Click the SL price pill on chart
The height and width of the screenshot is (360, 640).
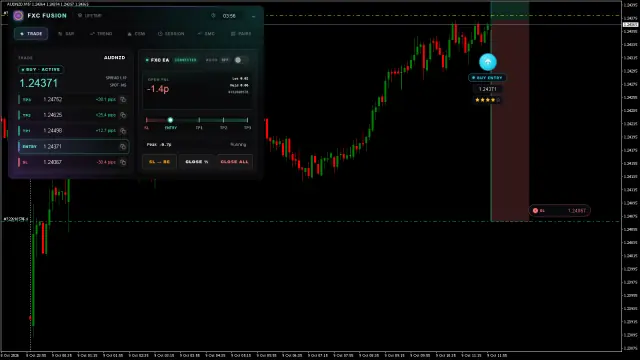(x=559, y=211)
